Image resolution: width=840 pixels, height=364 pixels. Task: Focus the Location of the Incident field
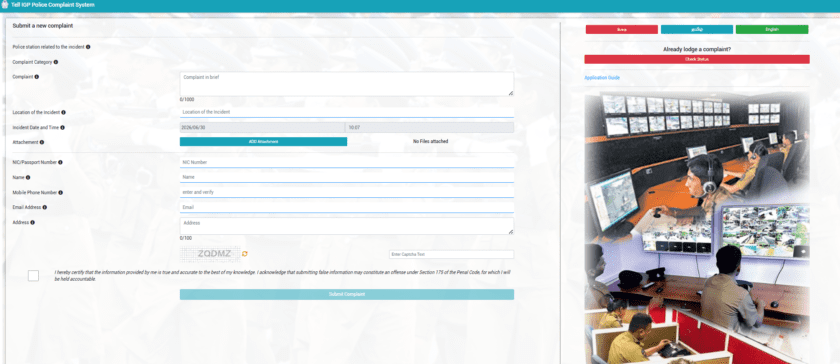(x=347, y=112)
